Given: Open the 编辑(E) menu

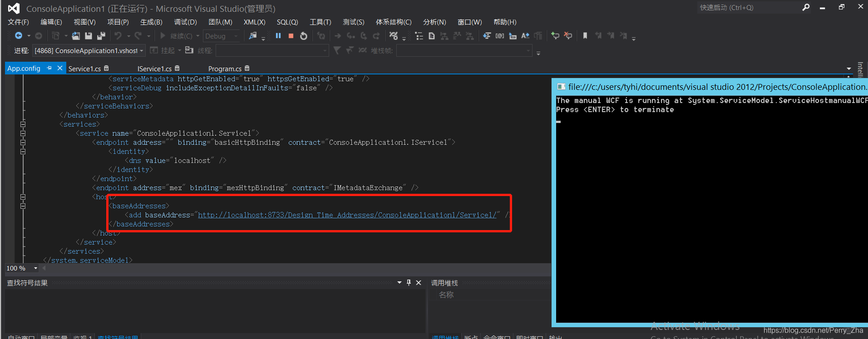Looking at the screenshot, I should [51, 22].
